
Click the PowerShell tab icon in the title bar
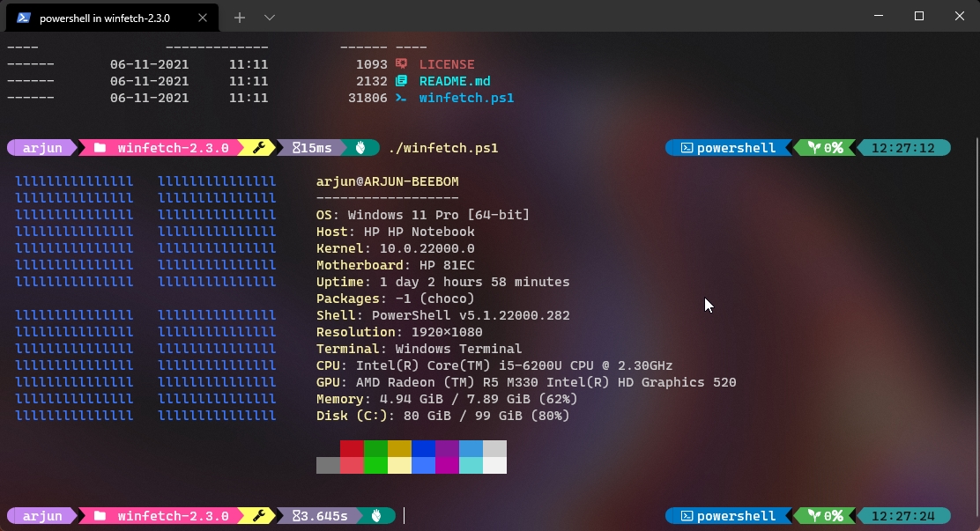click(x=22, y=17)
